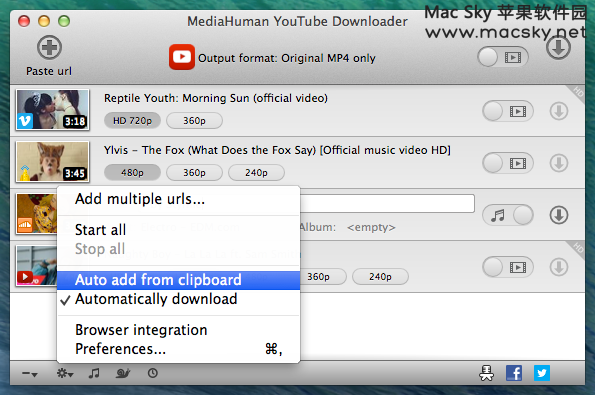This screenshot has height=395, width=595.
Task: Click the Reptile Youth: Morning Sun title
Action: [x=216, y=98]
